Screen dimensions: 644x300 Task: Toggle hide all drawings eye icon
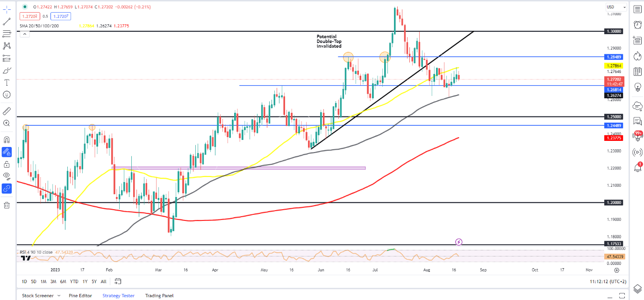[7, 176]
